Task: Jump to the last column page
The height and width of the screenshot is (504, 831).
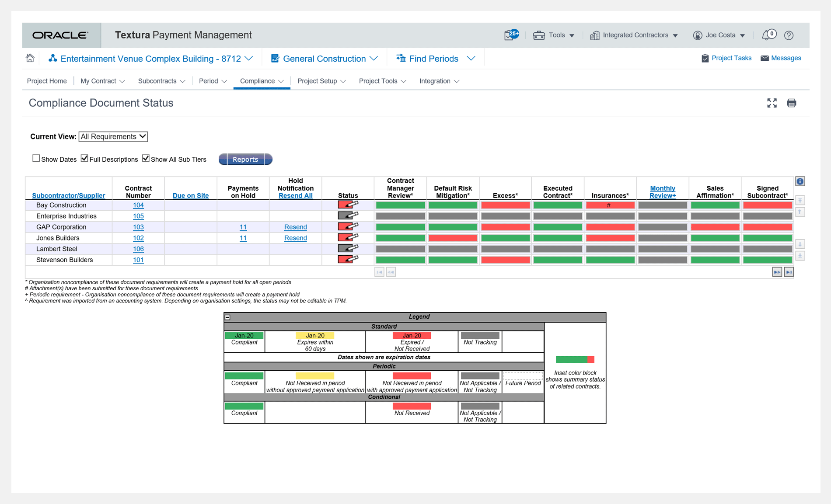Action: pyautogui.click(x=789, y=272)
